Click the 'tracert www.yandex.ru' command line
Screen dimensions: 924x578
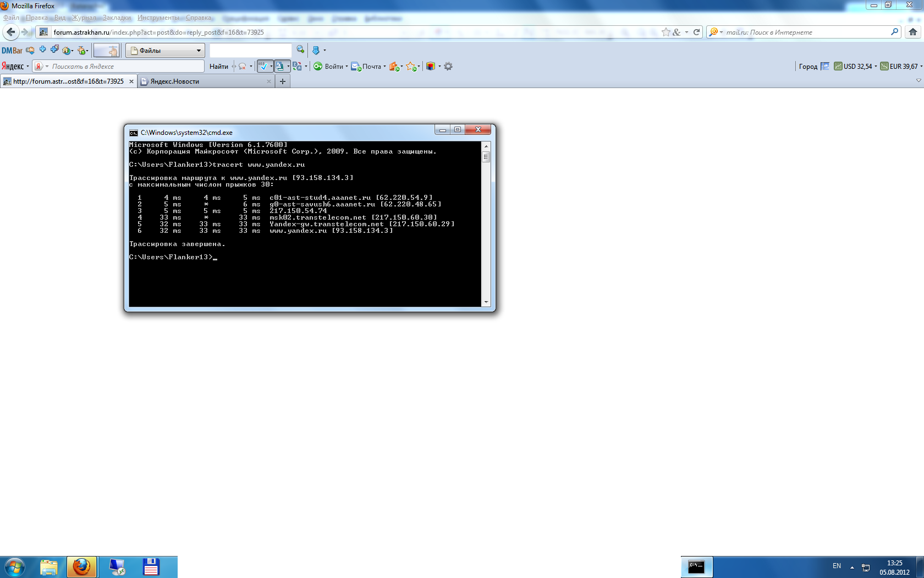click(258, 165)
